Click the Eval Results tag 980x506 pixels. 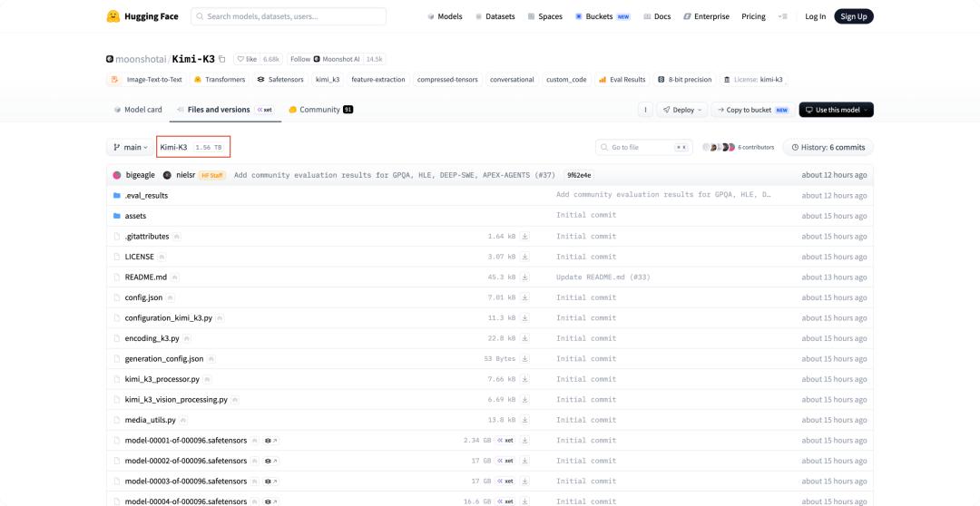pyautogui.click(x=622, y=79)
